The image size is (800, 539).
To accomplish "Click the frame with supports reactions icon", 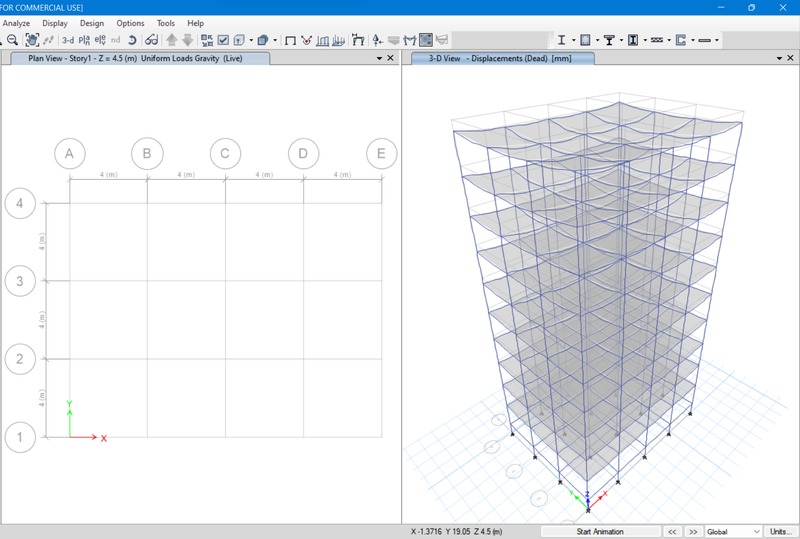I will click(x=358, y=40).
